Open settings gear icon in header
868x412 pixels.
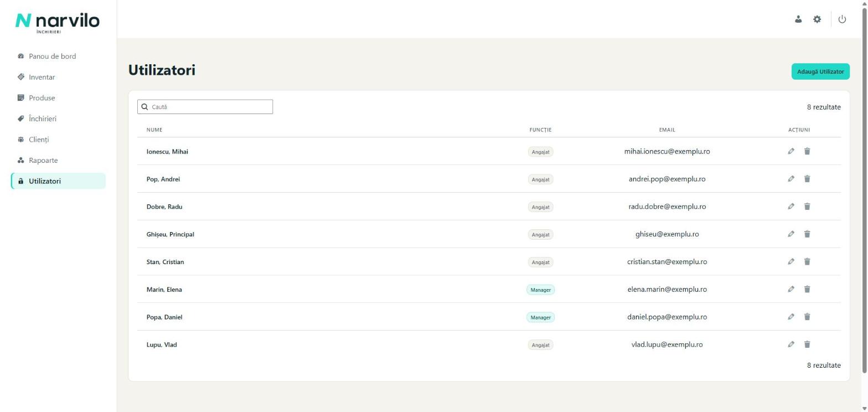[817, 19]
